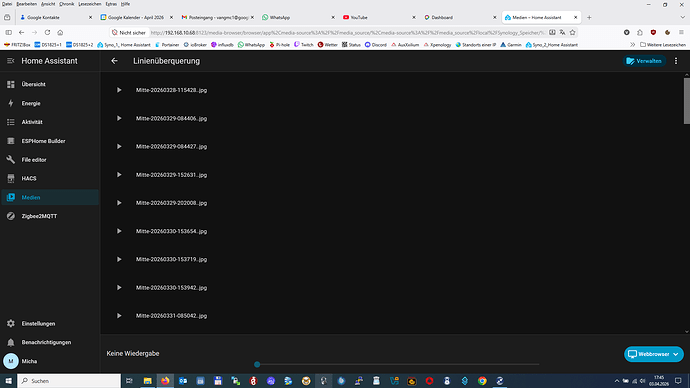This screenshot has width=690, height=388.
Task: Open the Firefox application menu
Action: pos(681,33)
